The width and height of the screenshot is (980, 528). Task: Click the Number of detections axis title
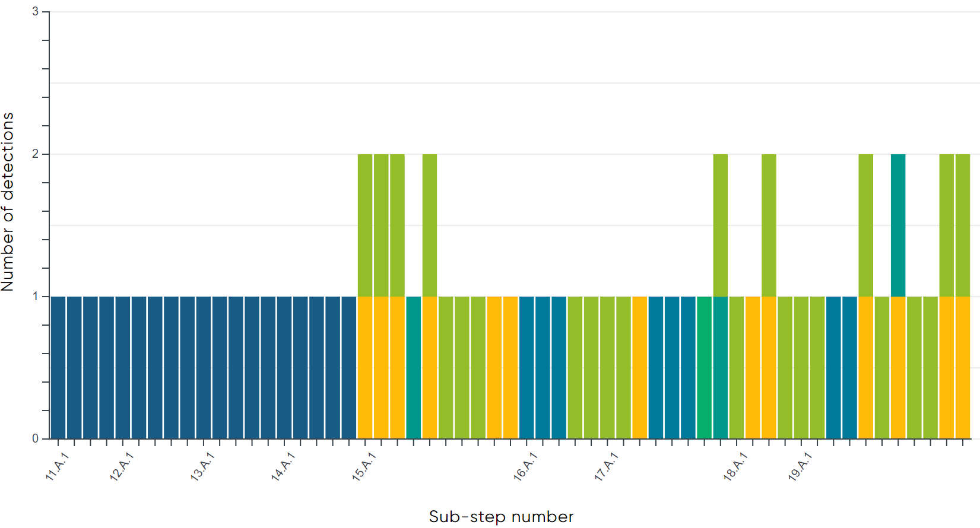pyautogui.click(x=8, y=202)
